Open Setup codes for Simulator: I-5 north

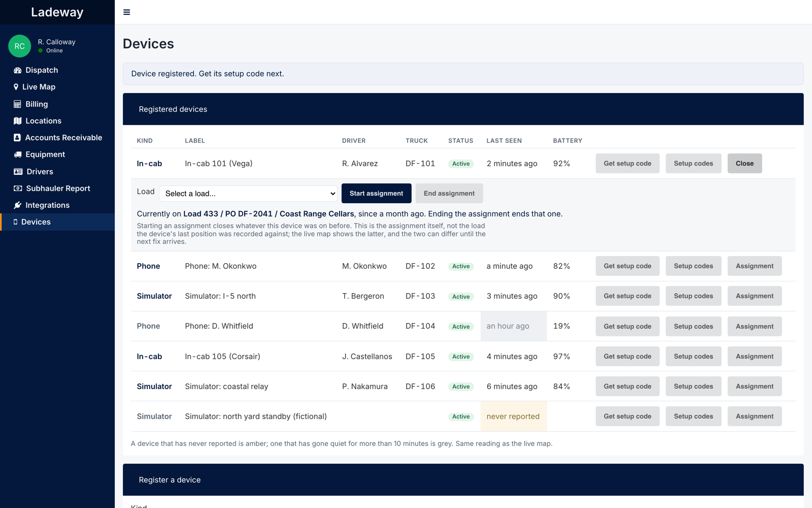coord(693,296)
